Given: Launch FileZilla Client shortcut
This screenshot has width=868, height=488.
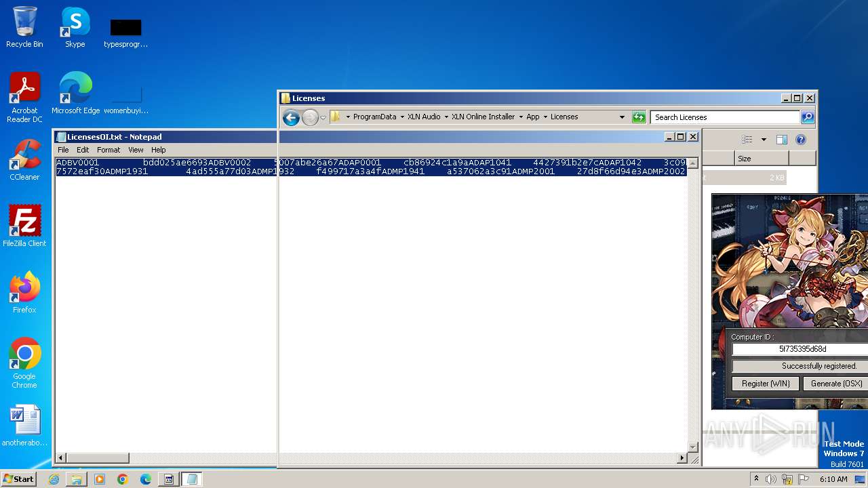Looking at the screenshot, I should coord(24,226).
